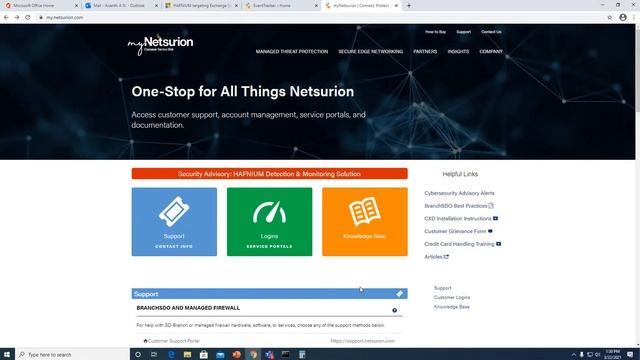Switch to the Microsoft Office Home tab

41,6
